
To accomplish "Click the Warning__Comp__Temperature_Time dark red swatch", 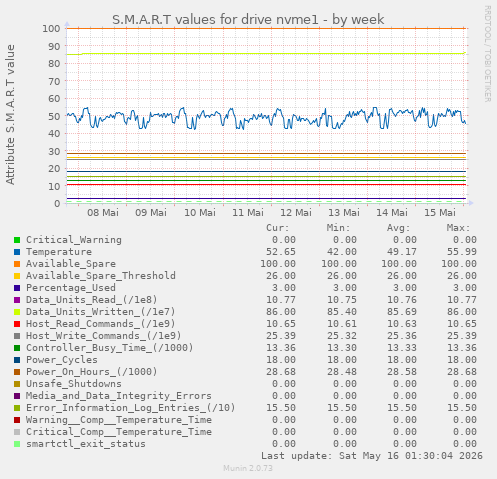I will (x=17, y=420).
